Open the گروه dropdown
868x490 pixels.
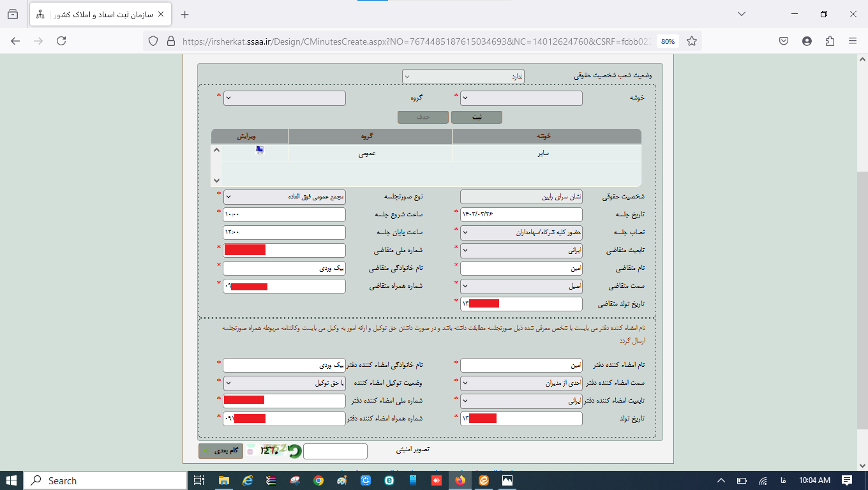[x=284, y=98]
